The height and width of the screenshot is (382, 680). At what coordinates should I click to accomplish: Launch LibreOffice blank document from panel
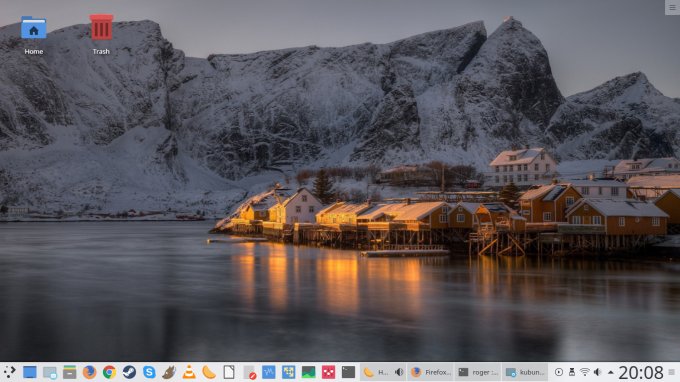[x=229, y=372]
